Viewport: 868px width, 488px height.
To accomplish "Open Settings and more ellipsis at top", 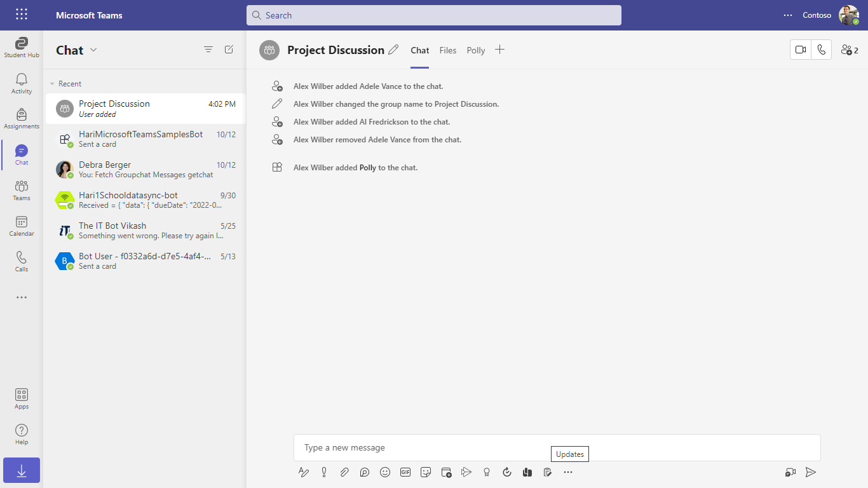I will 788,15.
